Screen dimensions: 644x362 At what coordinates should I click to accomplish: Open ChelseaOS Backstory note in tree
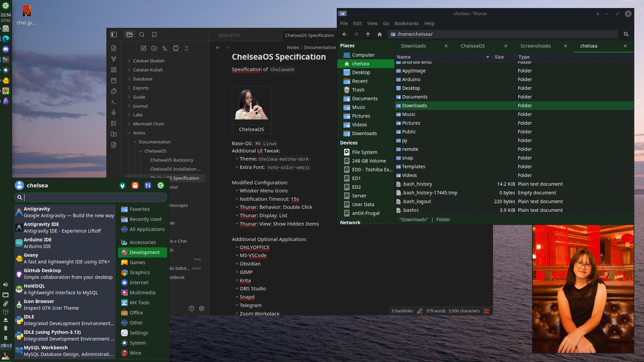(172, 160)
